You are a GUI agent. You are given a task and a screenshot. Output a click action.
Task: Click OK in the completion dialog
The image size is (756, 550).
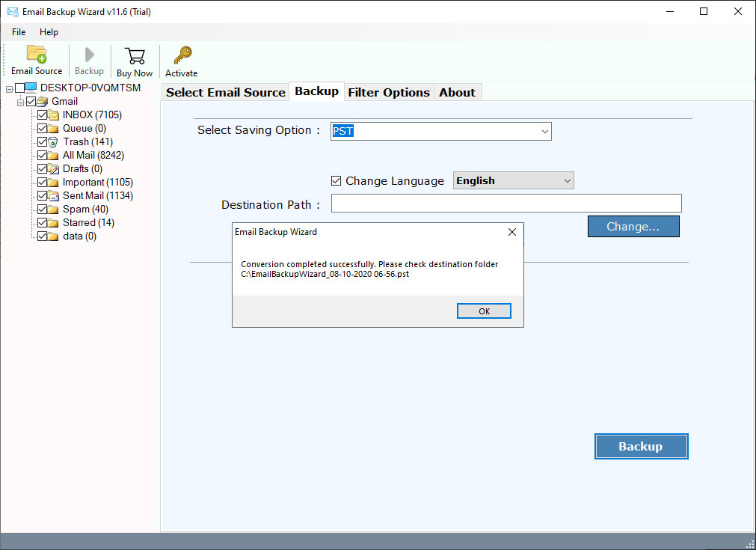484,311
